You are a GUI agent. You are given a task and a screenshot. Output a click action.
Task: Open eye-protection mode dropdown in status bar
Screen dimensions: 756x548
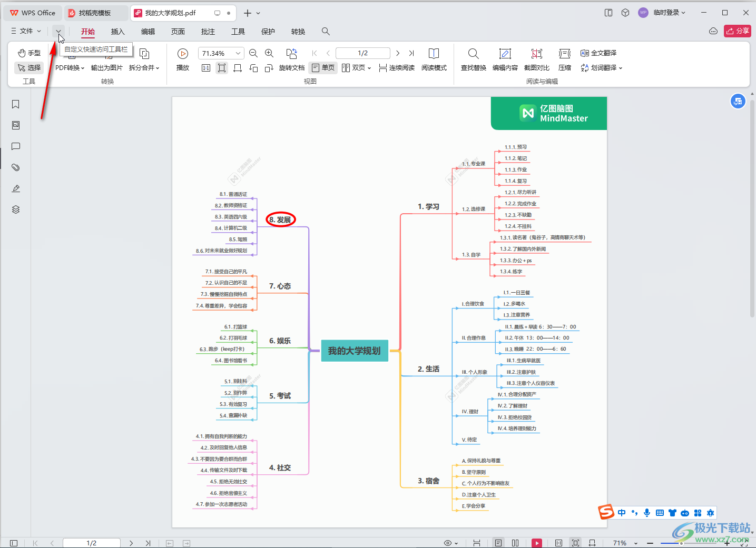(x=451, y=543)
